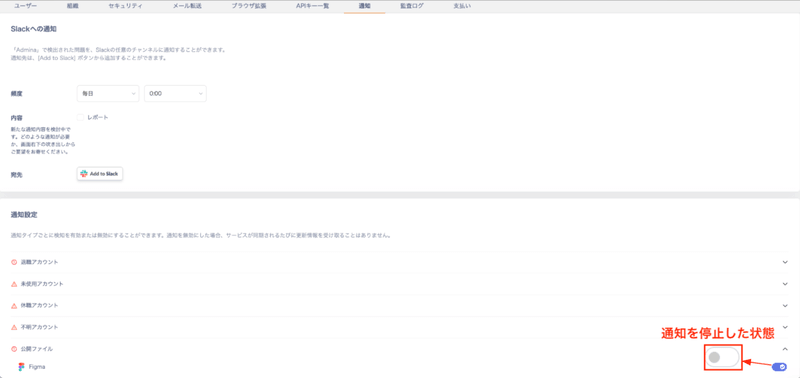Screen dimensions: 800x378
Task: Click the Add to Slack button
Action: coord(100,174)
